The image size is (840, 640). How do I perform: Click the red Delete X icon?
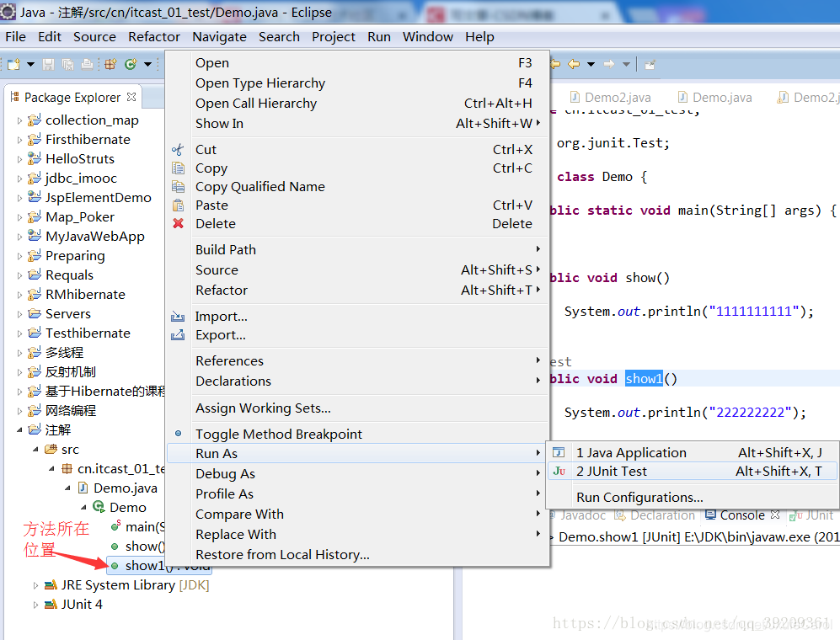tap(178, 223)
